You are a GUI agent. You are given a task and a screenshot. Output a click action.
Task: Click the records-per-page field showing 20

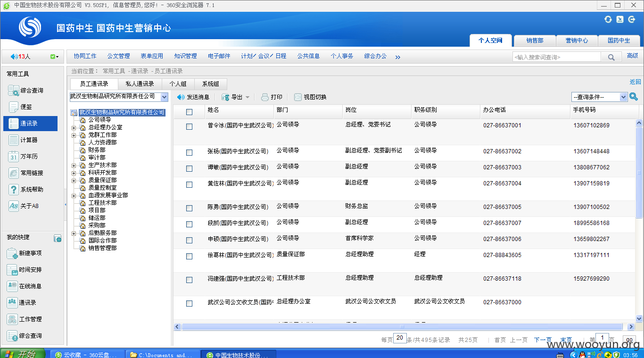click(x=400, y=338)
